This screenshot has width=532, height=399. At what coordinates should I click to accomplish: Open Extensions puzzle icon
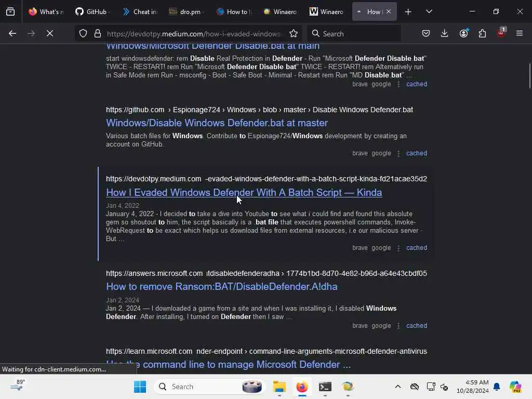[482, 33]
